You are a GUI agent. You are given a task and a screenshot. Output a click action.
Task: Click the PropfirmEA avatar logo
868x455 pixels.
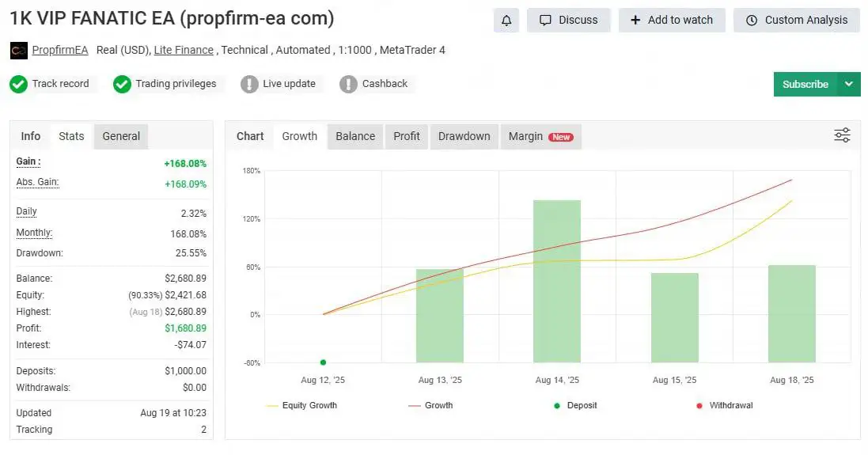point(19,51)
